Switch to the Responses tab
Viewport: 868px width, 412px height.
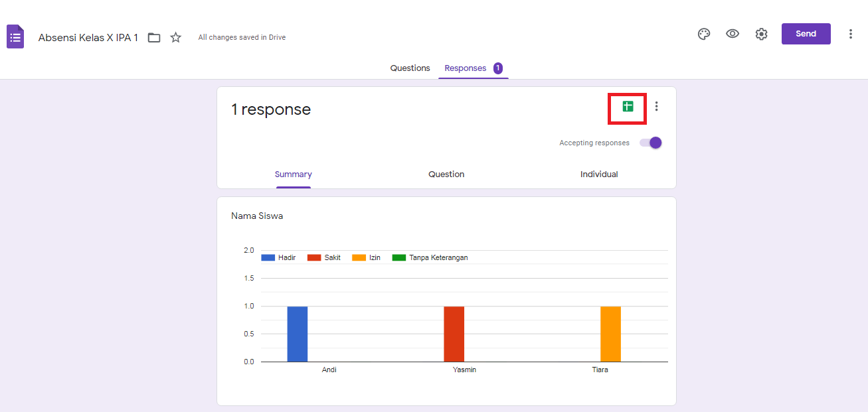(x=466, y=68)
